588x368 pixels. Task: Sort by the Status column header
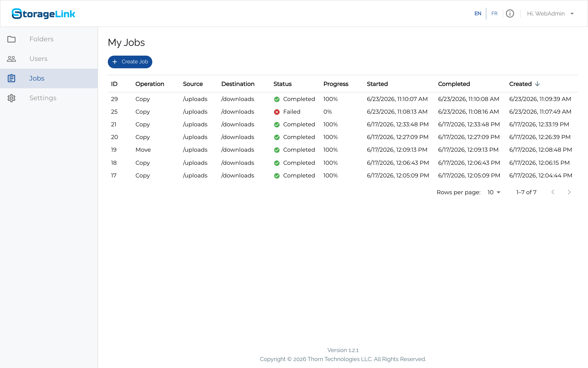tap(282, 84)
